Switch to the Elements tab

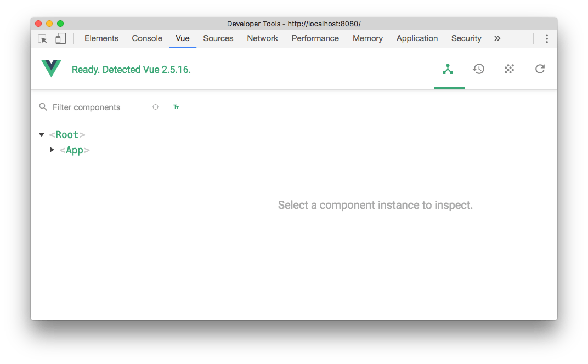[x=101, y=38]
